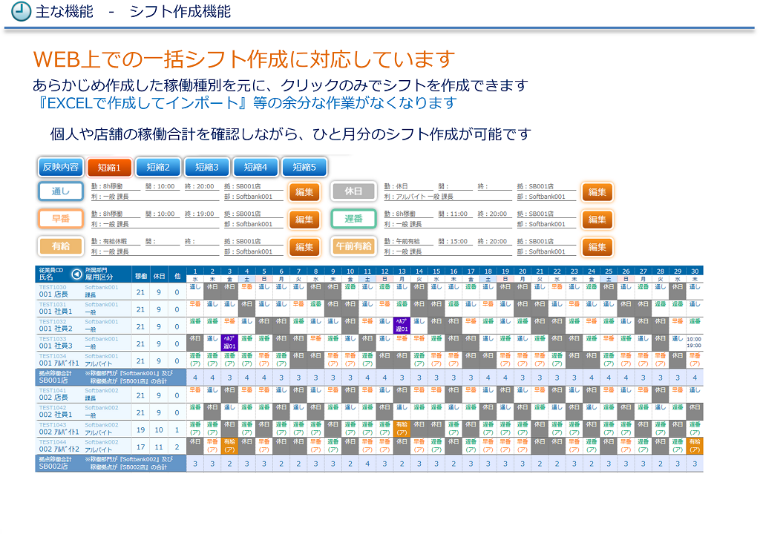Click the round left-arrow icon in table header

tap(78, 274)
